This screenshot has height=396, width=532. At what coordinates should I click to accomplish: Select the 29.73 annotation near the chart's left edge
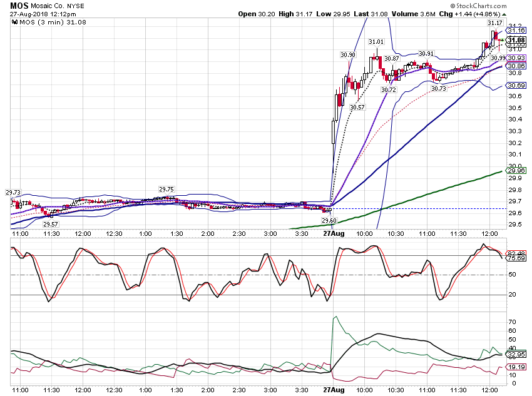pyautogui.click(x=13, y=192)
